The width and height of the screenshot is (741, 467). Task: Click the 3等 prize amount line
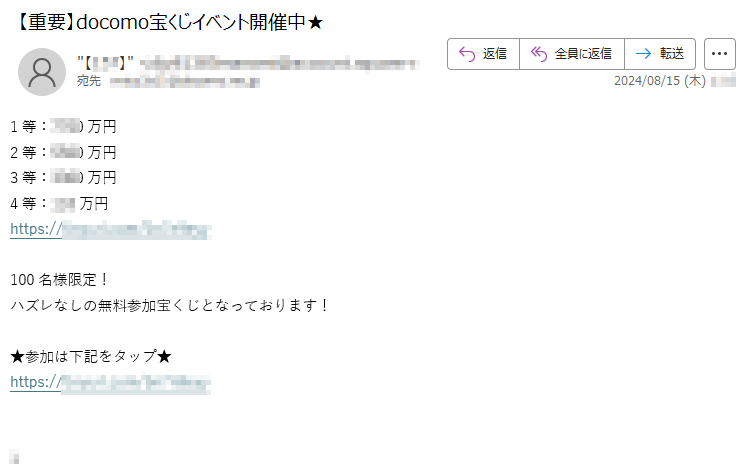[x=63, y=178]
